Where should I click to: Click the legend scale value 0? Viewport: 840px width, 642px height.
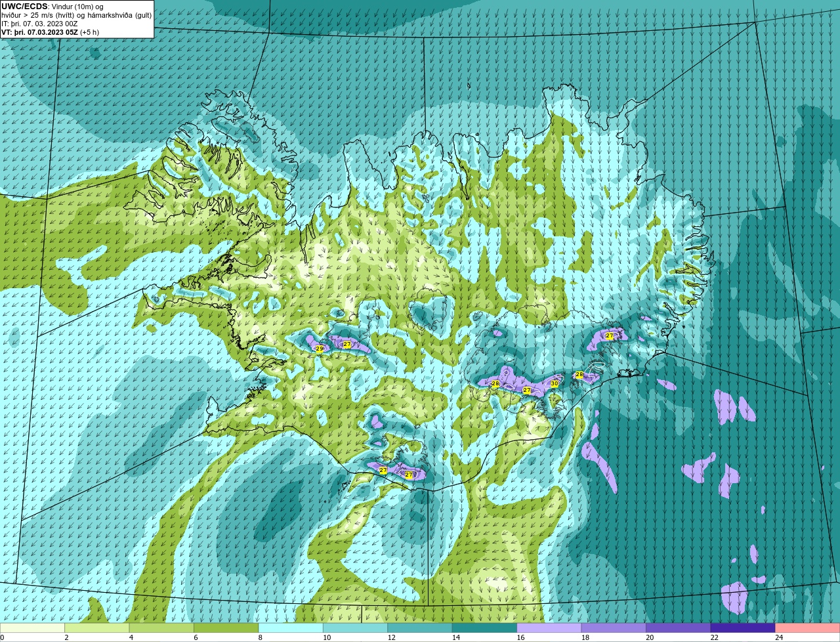[x=2, y=637]
